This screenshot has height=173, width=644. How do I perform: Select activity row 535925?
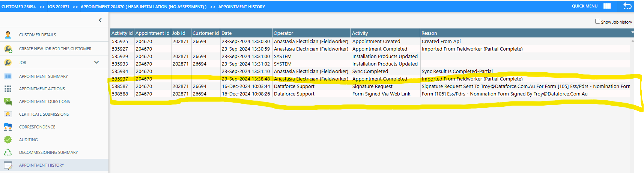click(370, 42)
